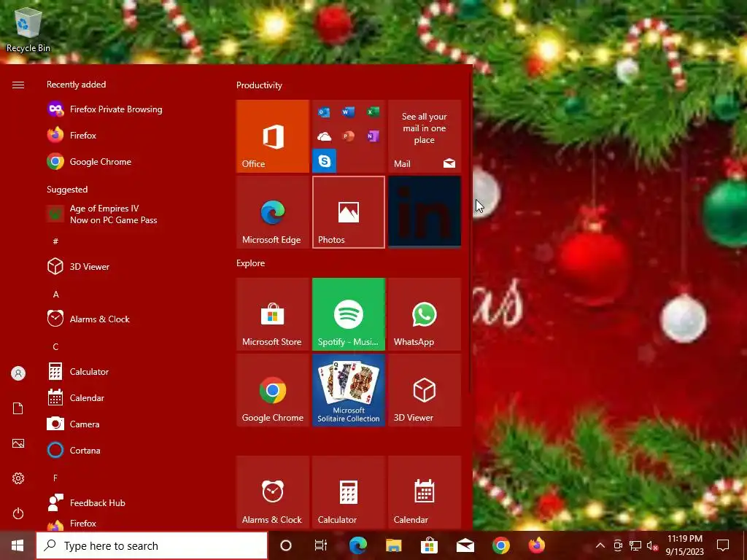Open the Google Chrome tile
Viewport: 747px width, 560px height.
273,390
